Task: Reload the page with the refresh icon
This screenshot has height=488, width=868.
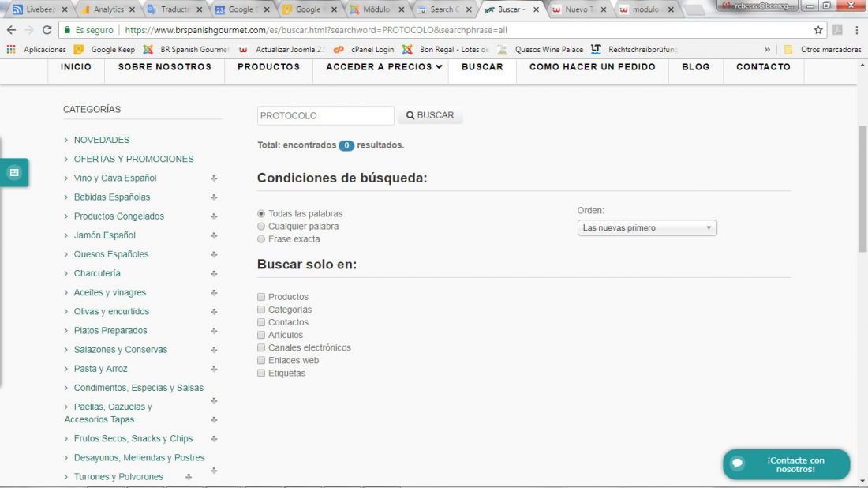Action: 47,30
